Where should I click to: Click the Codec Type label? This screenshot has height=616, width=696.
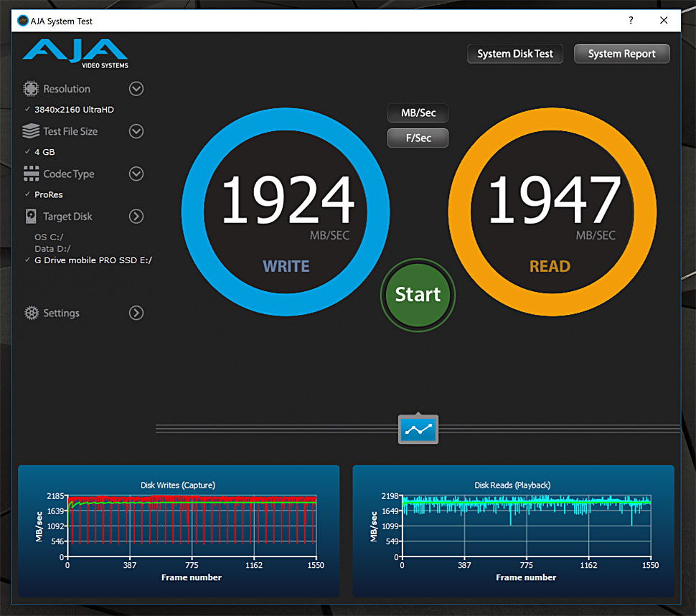tap(69, 174)
